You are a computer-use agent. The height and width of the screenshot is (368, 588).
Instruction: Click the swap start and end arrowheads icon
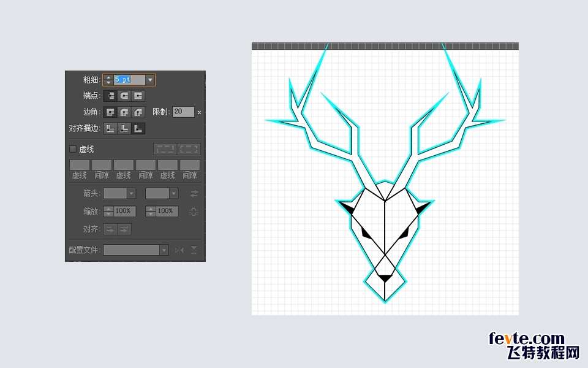(x=194, y=194)
